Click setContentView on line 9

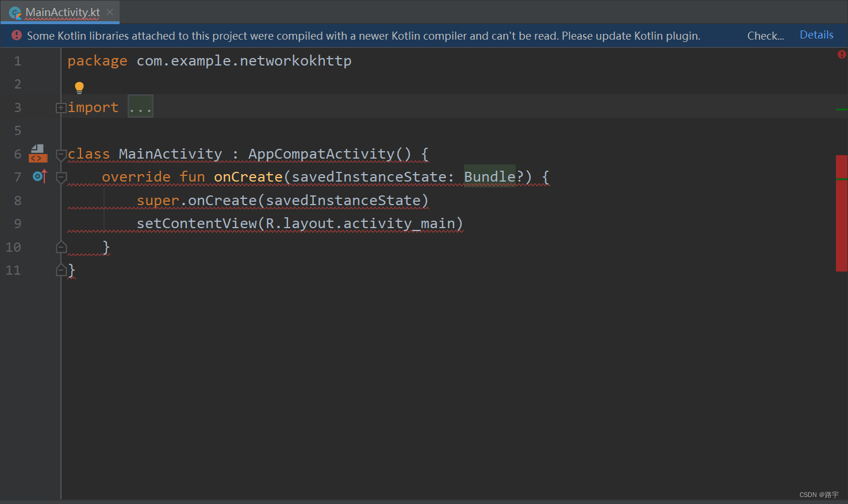(x=197, y=224)
